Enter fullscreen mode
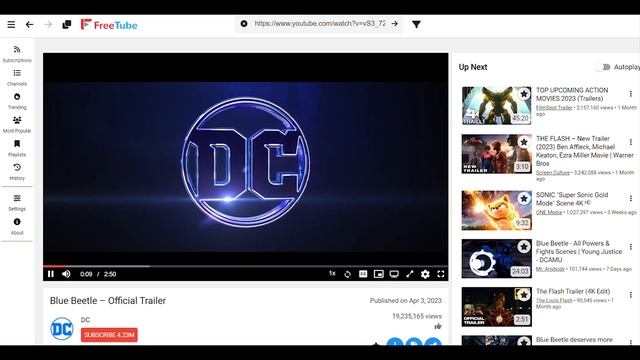The height and width of the screenshot is (360, 640). click(441, 274)
